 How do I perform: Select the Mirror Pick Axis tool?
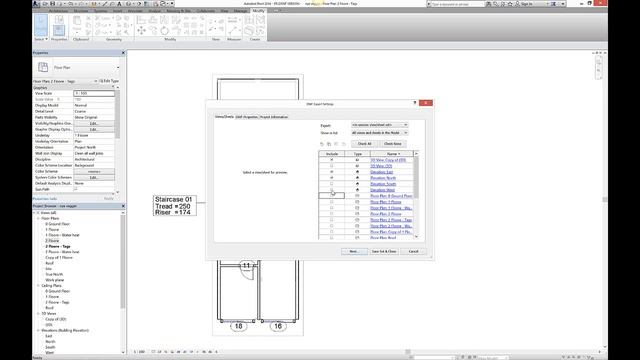point(164,20)
